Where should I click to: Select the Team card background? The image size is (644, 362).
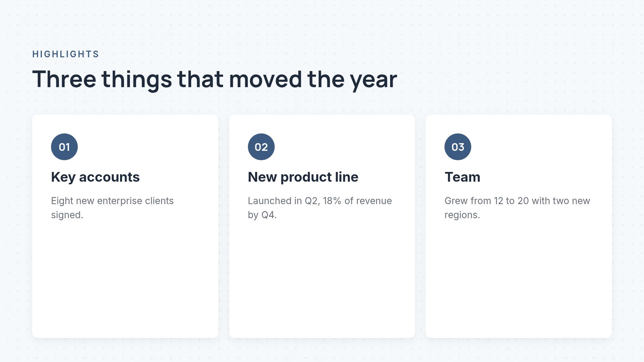coord(519,226)
